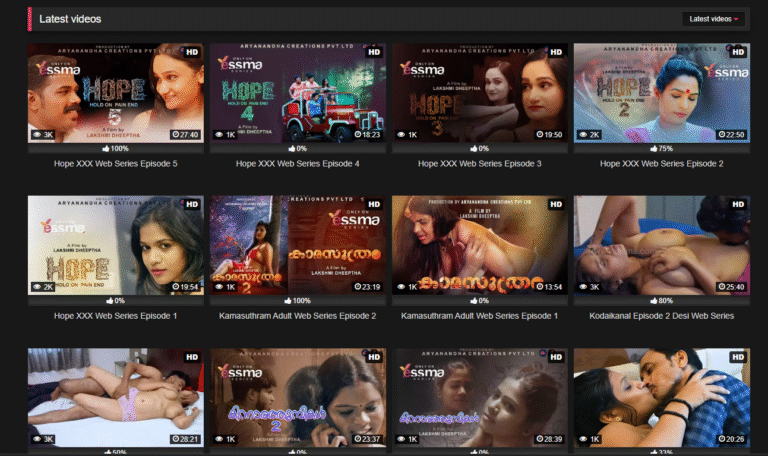
Task: Open the Kodaikanal Episode 2 Desi Web Series link
Action: point(661,316)
